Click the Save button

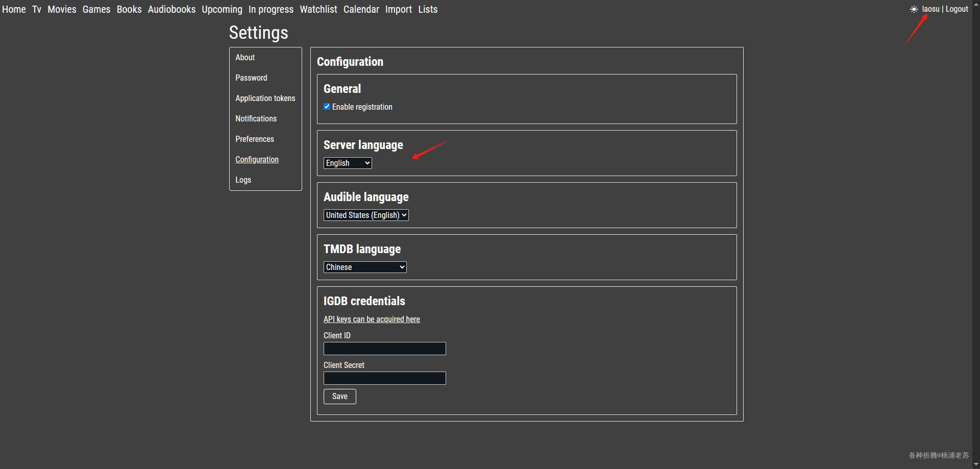(340, 397)
